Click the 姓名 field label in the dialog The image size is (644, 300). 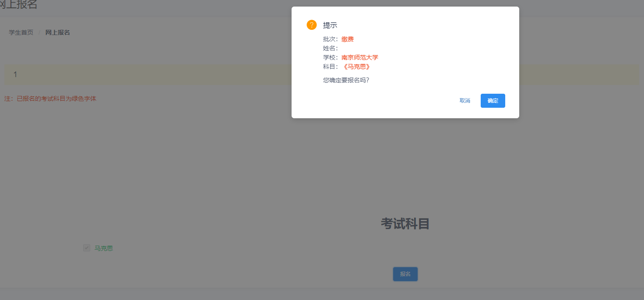tap(330, 49)
